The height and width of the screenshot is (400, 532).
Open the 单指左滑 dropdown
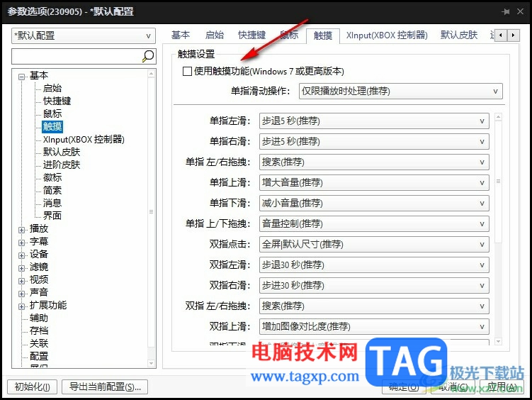[x=374, y=121]
